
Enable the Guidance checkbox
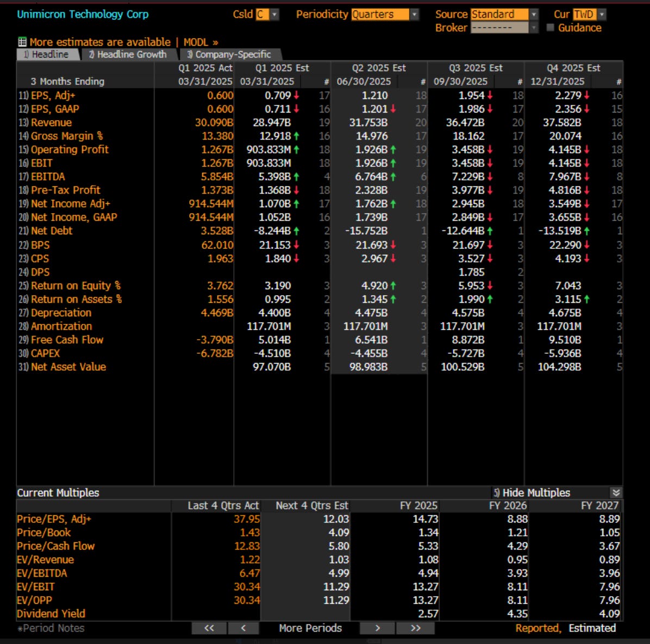pyautogui.click(x=551, y=28)
